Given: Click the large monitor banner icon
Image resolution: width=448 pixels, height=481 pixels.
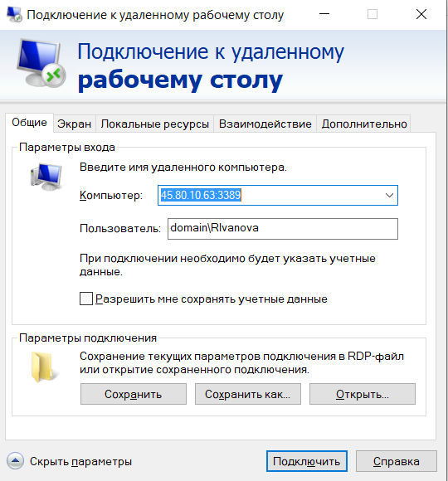Looking at the screenshot, I should pos(41,63).
